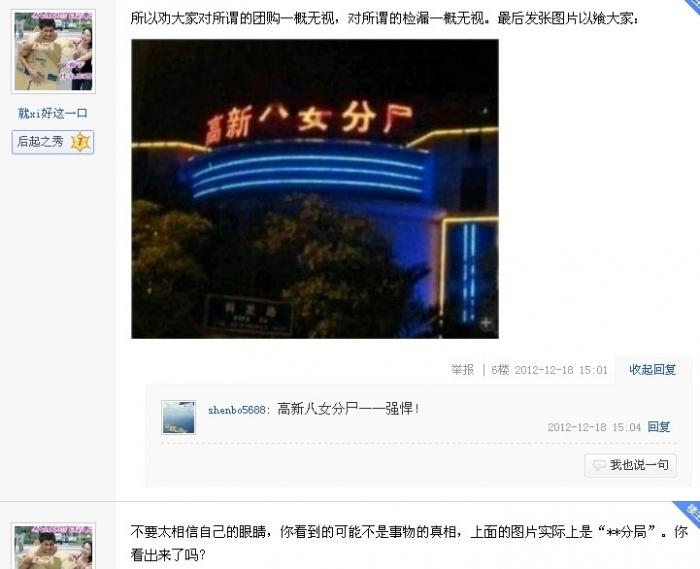
Task: Open shenbo5688's small avatar
Action: tap(179, 417)
